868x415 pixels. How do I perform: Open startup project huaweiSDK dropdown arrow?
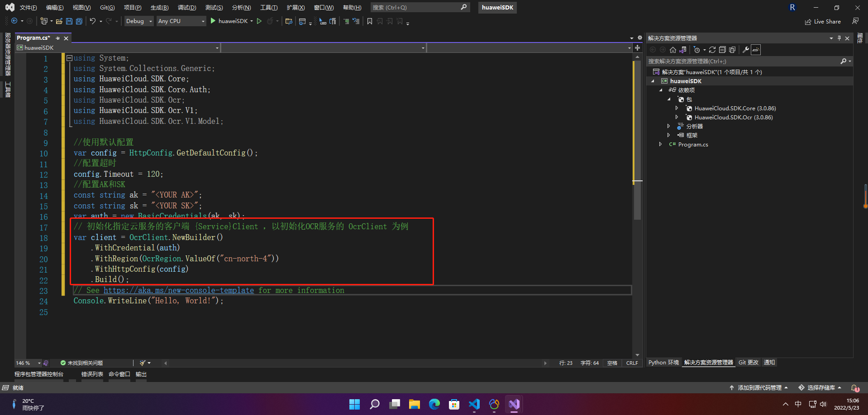point(252,21)
